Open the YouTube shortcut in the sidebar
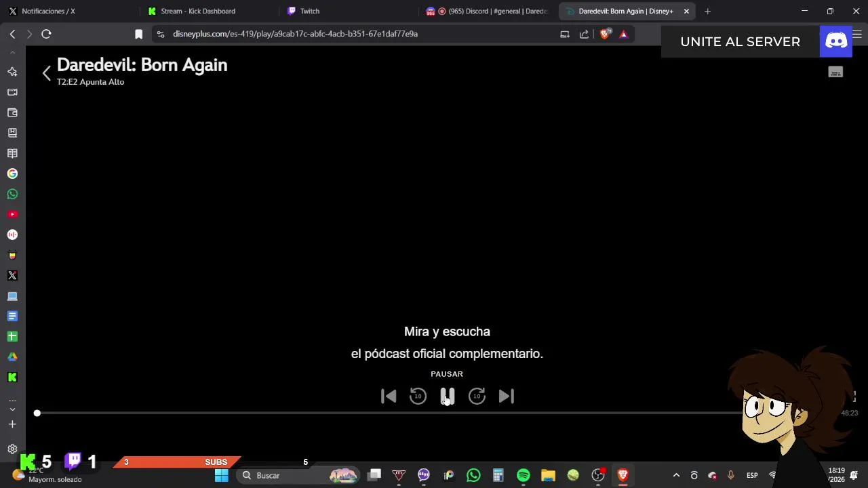Viewport: 868px width, 488px height. click(x=12, y=214)
